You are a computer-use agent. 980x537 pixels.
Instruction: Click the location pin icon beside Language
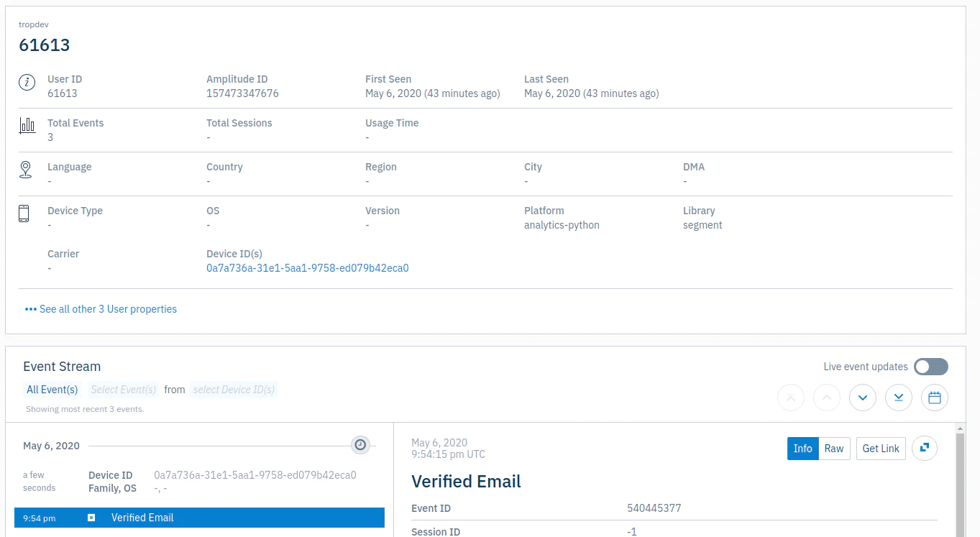click(26, 170)
